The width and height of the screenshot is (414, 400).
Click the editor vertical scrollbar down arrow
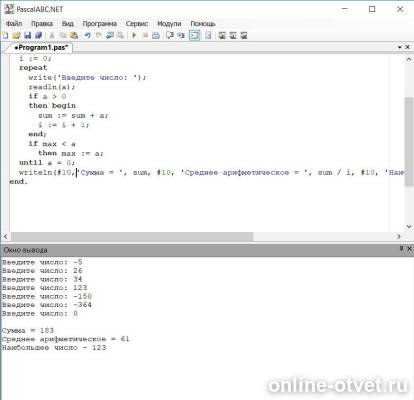coord(409,227)
